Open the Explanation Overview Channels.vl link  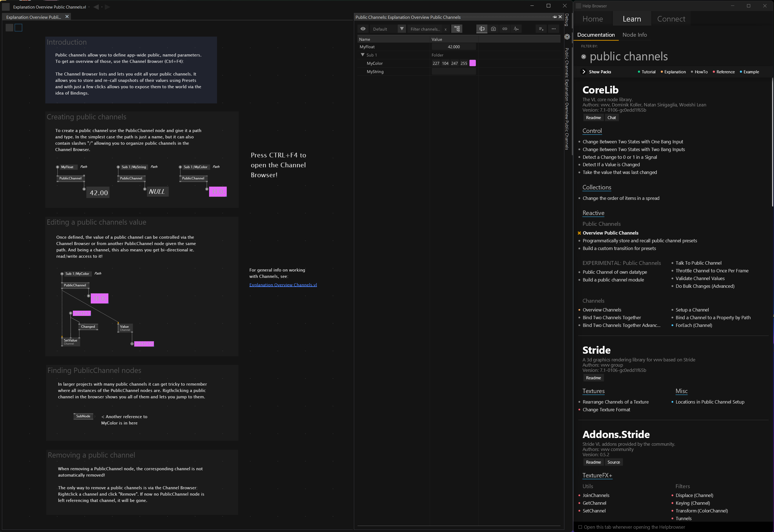point(283,285)
